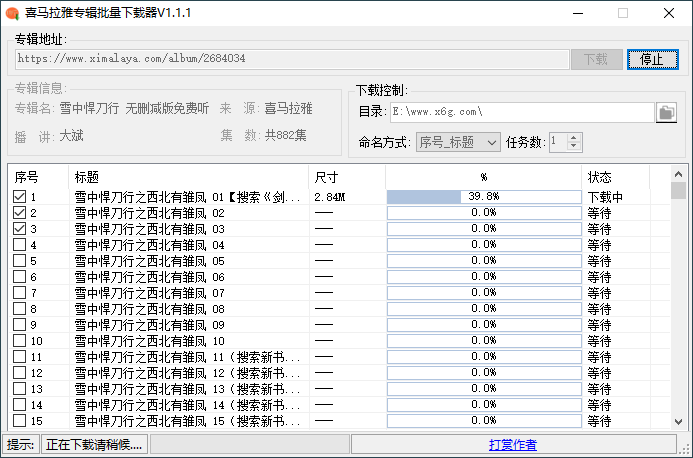
Task: Uncheck the checkbox for row 1
Action: point(20,197)
